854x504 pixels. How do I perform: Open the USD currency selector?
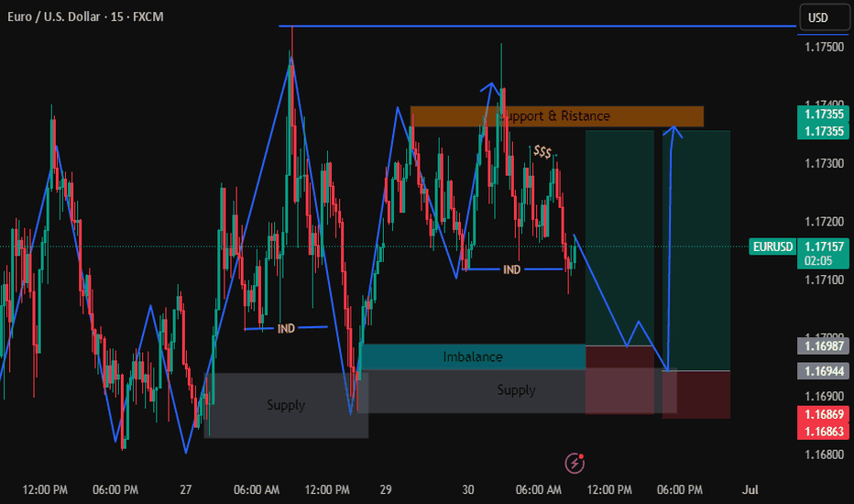823,17
